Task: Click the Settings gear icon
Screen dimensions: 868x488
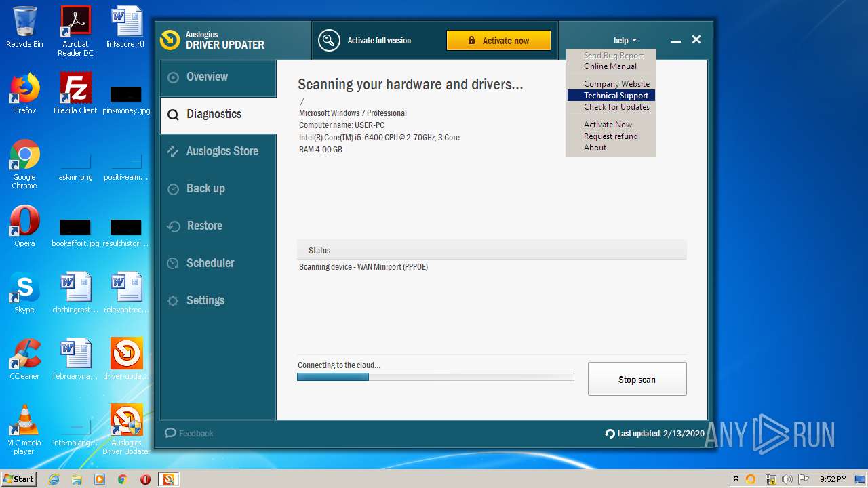Action: coord(174,301)
